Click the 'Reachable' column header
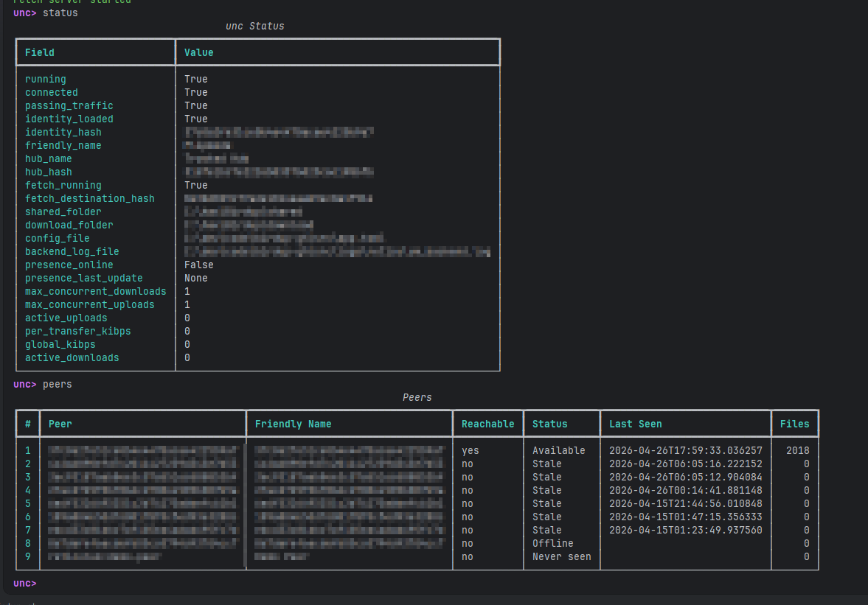The image size is (868, 605). (x=487, y=424)
